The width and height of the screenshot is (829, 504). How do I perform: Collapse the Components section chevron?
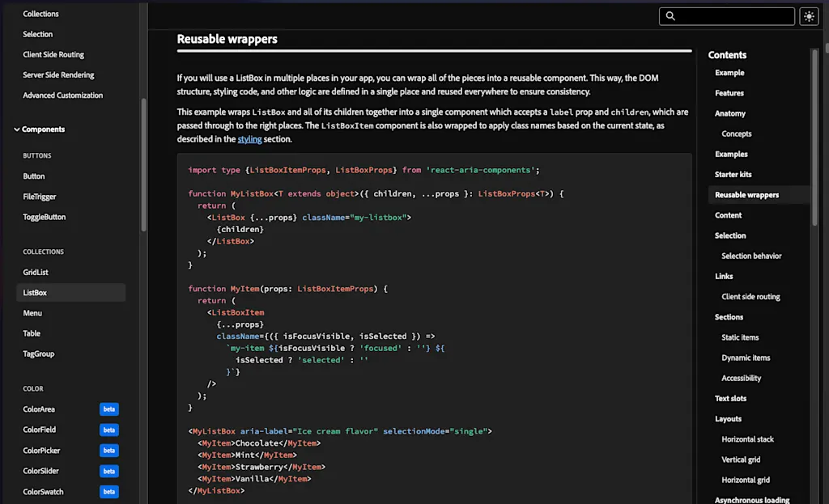tap(16, 129)
